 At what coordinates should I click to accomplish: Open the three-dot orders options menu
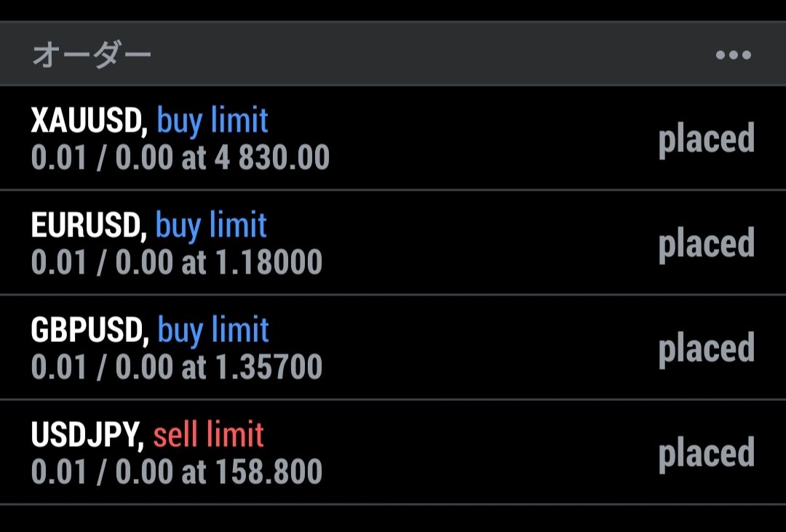734,55
